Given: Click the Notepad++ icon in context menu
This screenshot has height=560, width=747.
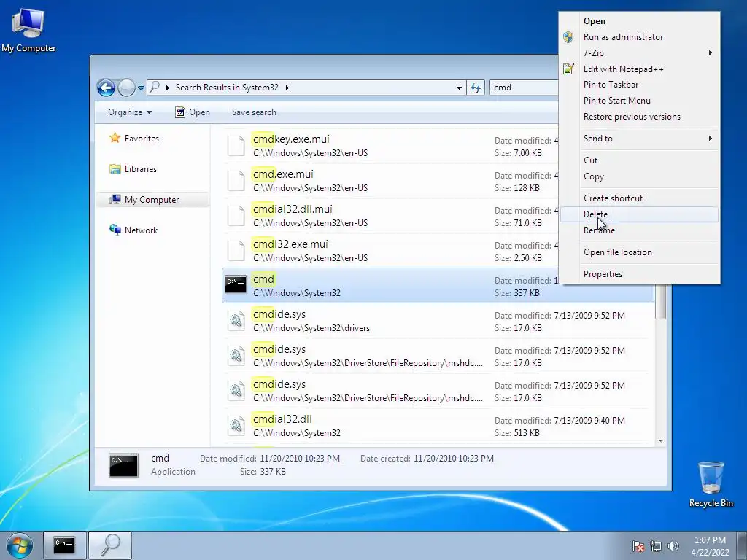Looking at the screenshot, I should pos(568,69).
